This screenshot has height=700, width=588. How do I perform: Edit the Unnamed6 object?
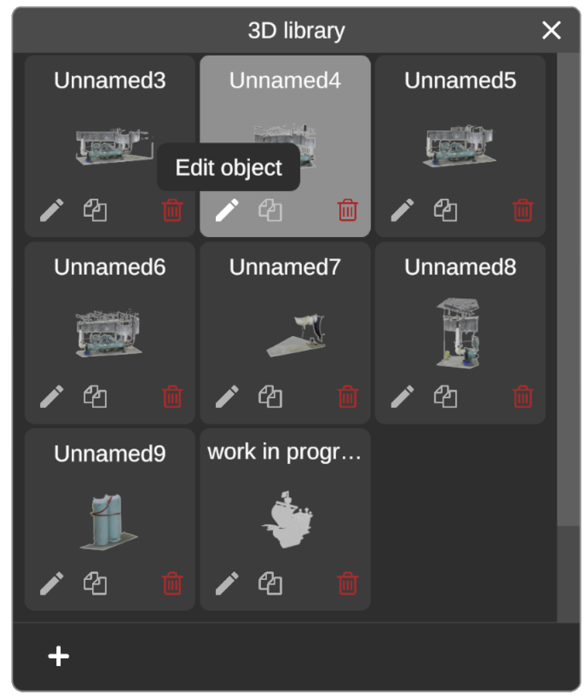pos(52,396)
